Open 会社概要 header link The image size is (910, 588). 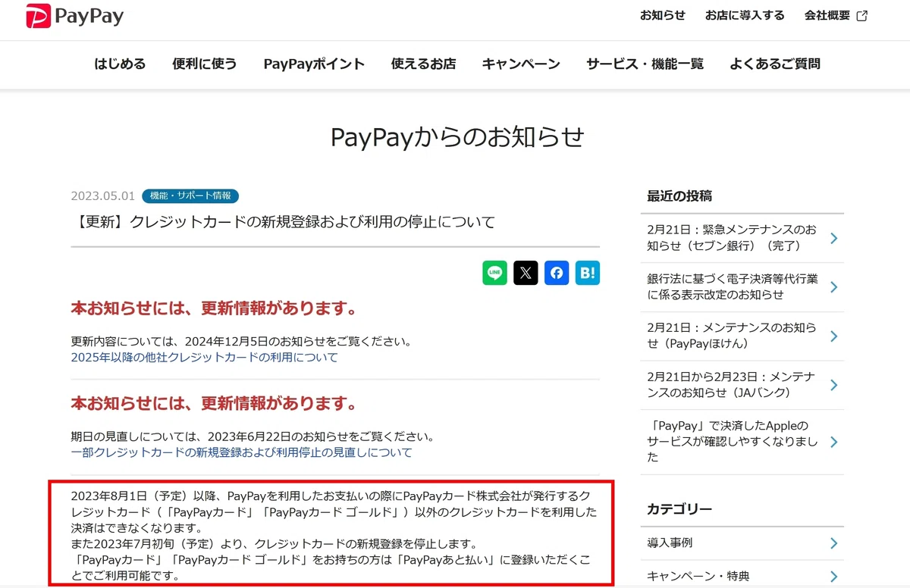(x=827, y=16)
